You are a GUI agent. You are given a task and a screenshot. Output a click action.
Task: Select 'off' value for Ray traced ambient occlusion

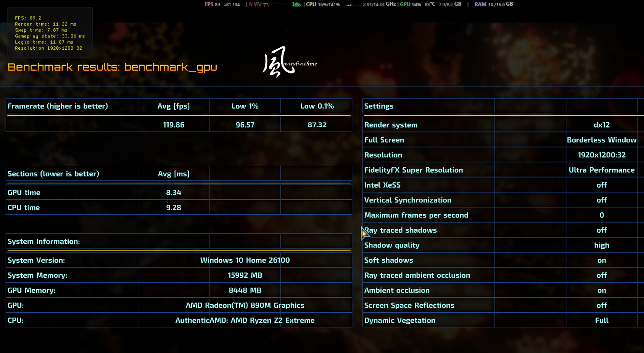pos(602,275)
